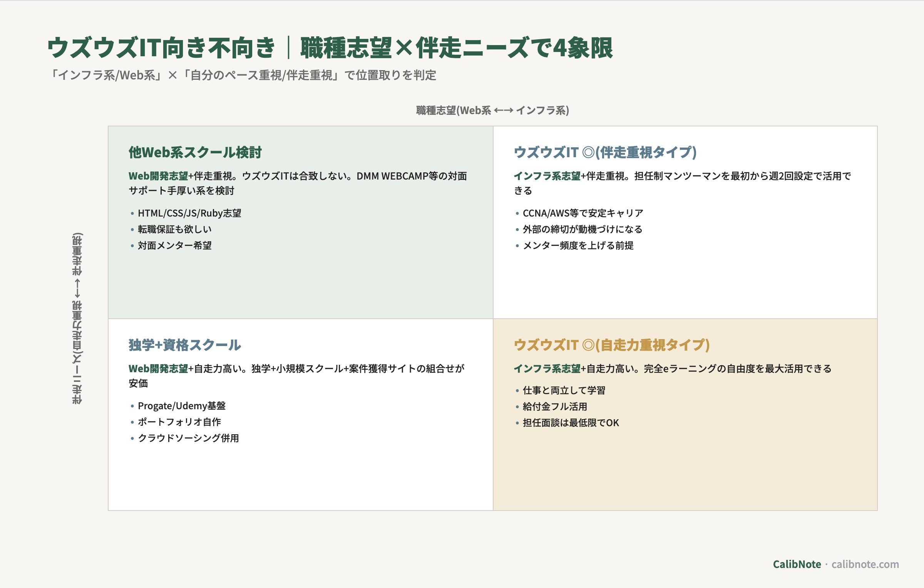Click the bullet メンター頻度を上げる前提
Screen dimensions: 924x588
(x=578, y=245)
